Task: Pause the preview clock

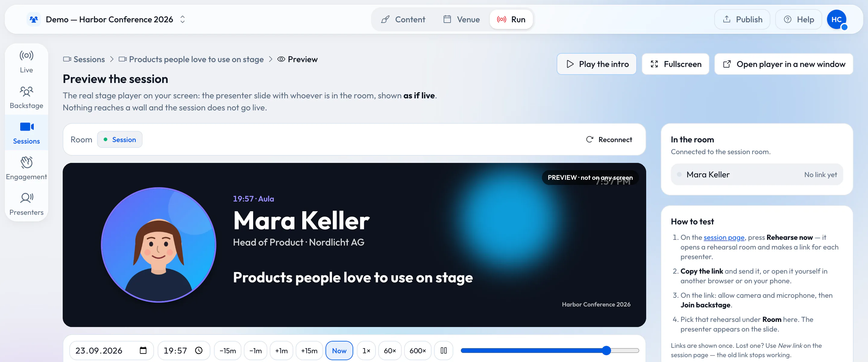Action: click(x=443, y=351)
